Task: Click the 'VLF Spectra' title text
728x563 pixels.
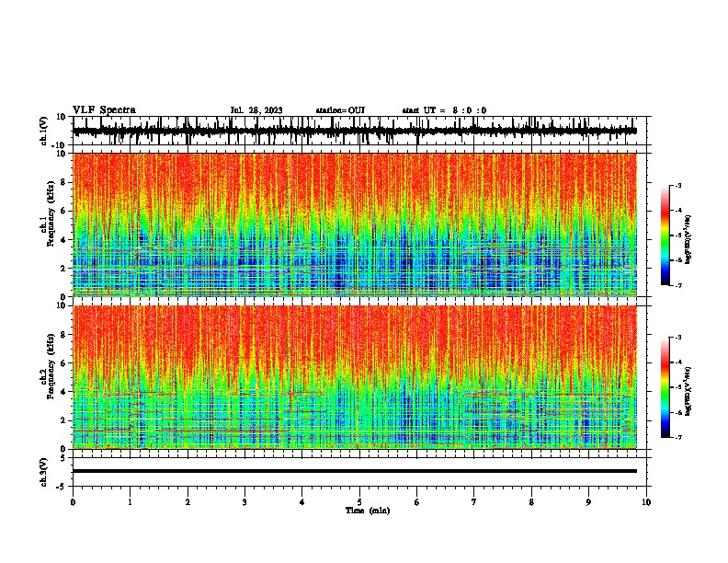Action: (104, 110)
